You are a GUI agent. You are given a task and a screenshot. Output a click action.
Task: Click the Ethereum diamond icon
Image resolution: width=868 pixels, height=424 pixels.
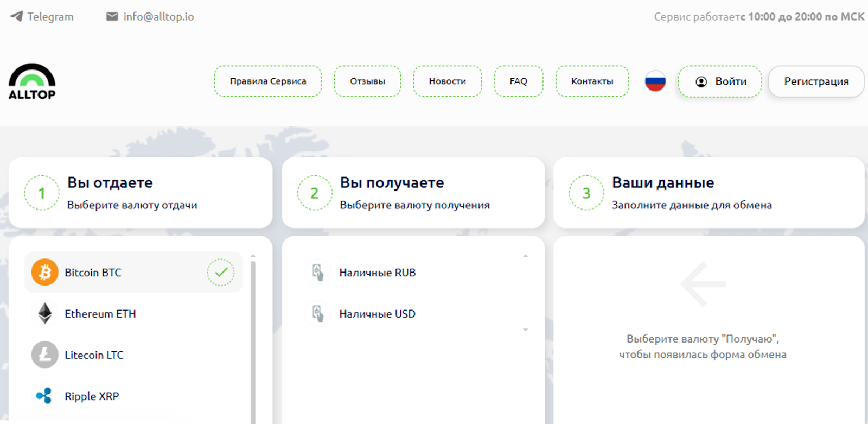(x=44, y=313)
